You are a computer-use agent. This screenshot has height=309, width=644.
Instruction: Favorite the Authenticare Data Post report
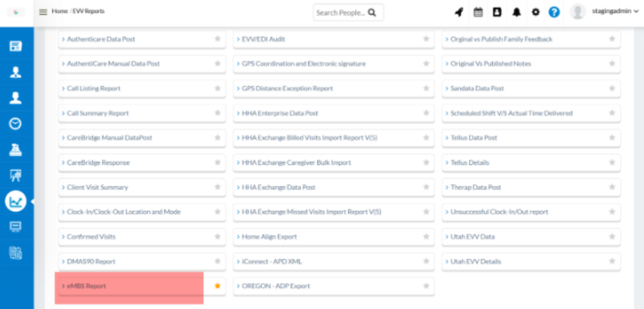click(218, 39)
